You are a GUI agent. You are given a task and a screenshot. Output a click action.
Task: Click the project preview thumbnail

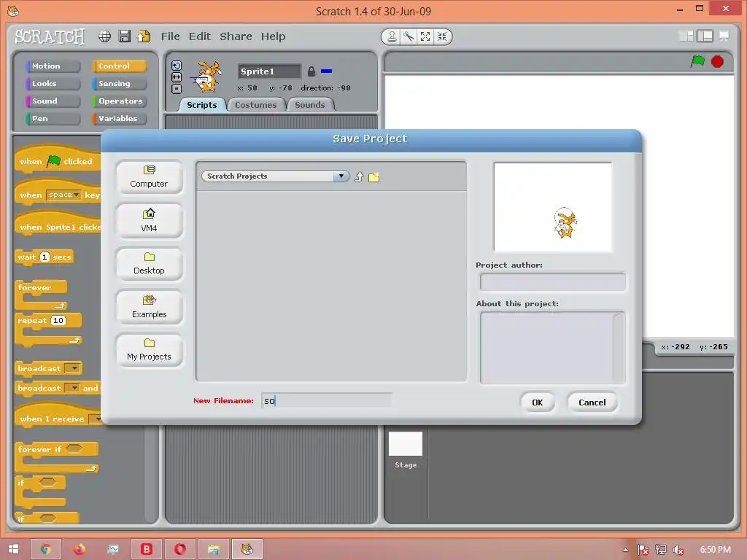553,207
